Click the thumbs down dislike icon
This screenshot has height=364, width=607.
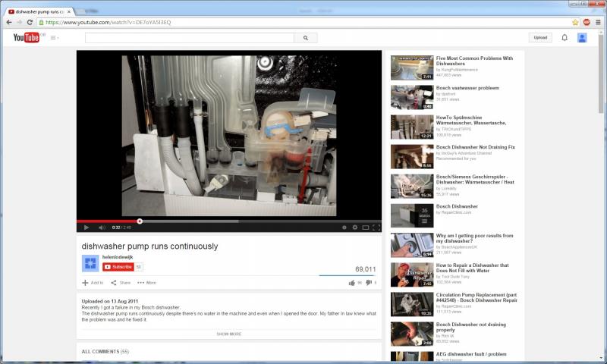369,283
